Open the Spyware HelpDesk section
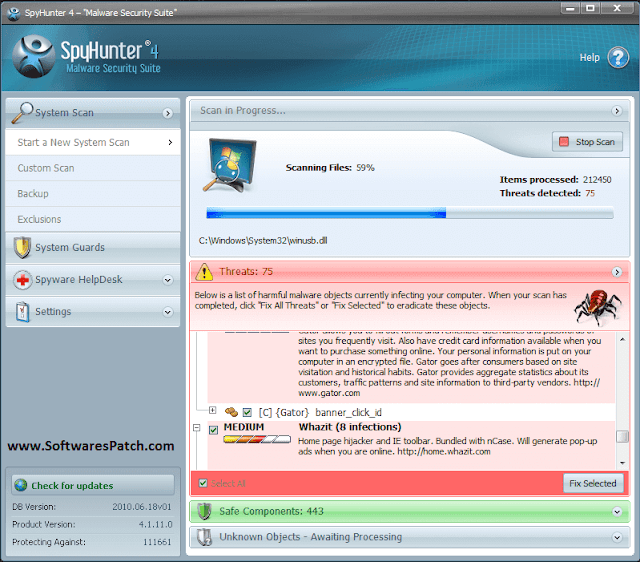 tap(93, 280)
